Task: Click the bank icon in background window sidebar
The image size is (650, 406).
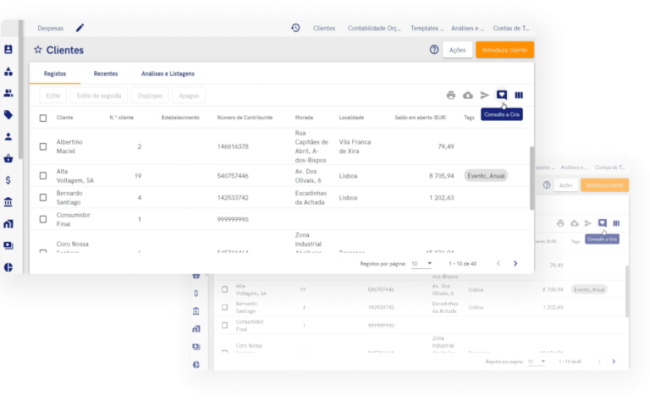Action: click(x=196, y=311)
